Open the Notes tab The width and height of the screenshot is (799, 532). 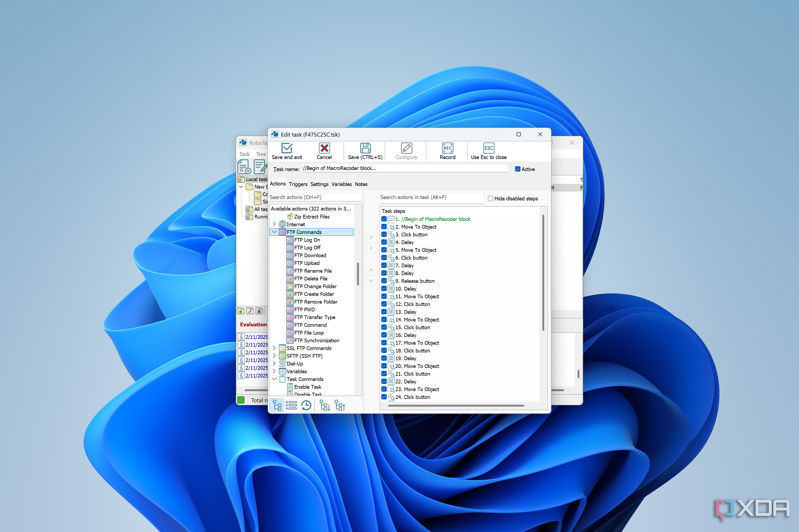[x=361, y=184]
